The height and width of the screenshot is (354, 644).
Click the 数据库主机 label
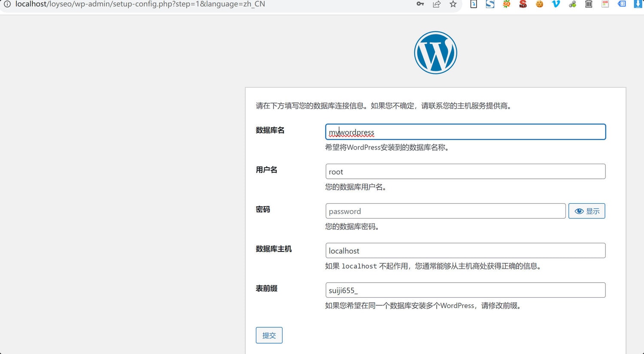[x=273, y=249]
